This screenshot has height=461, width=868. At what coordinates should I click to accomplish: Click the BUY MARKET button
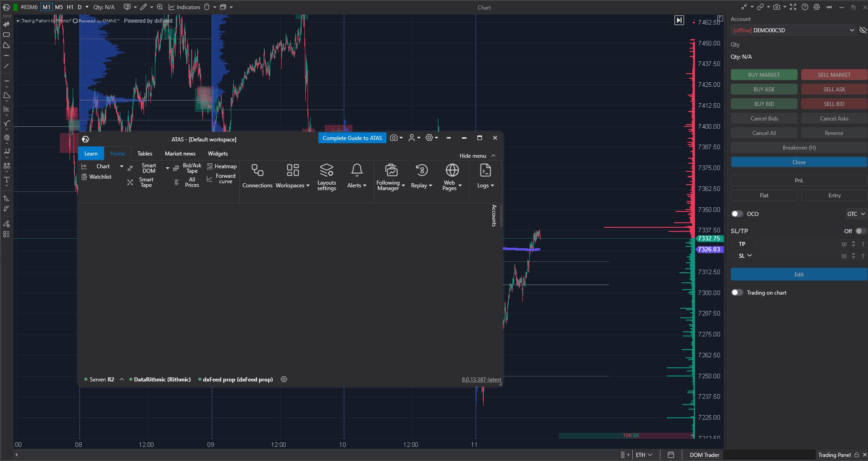click(764, 75)
